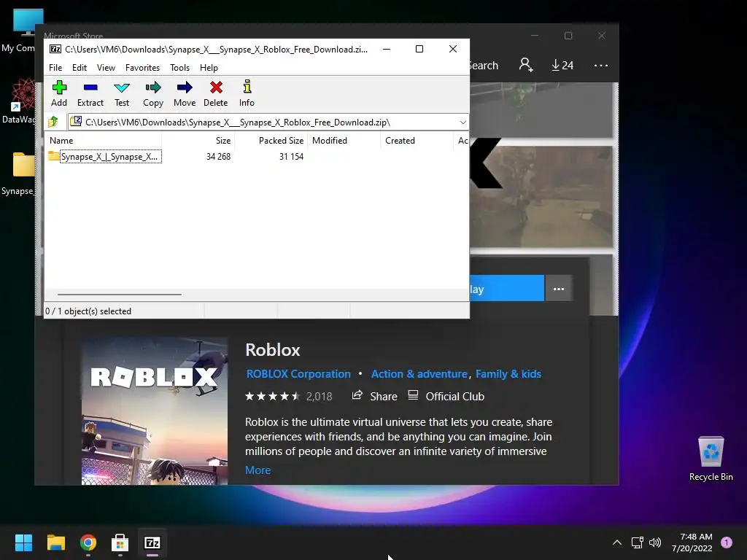Select the Synapse folder on desktop
Image resolution: width=747 pixels, height=560 pixels.
point(18,174)
